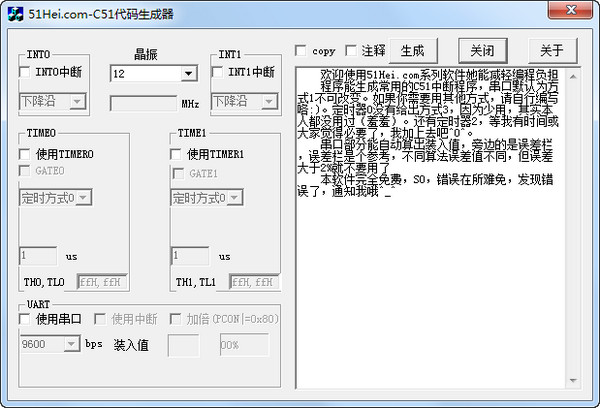This screenshot has width=600, height=408.
Task: Click the 生成 generate button
Action: pos(413,51)
